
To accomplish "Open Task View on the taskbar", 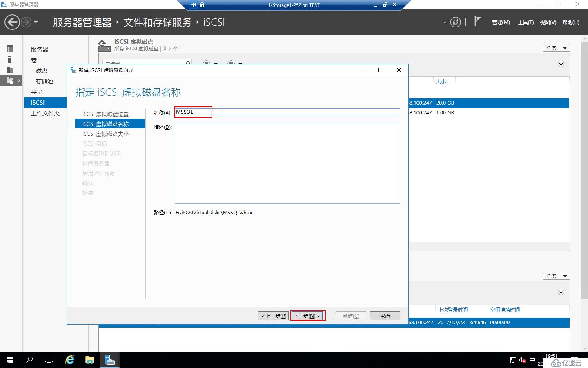I will point(49,360).
